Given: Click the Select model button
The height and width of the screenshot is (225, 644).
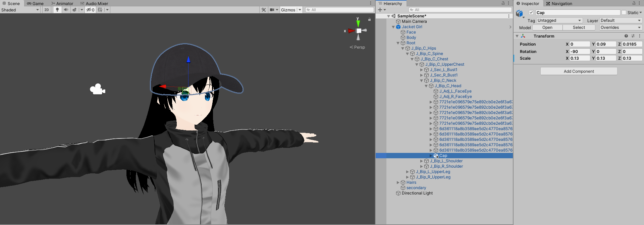Looking at the screenshot, I should [579, 27].
